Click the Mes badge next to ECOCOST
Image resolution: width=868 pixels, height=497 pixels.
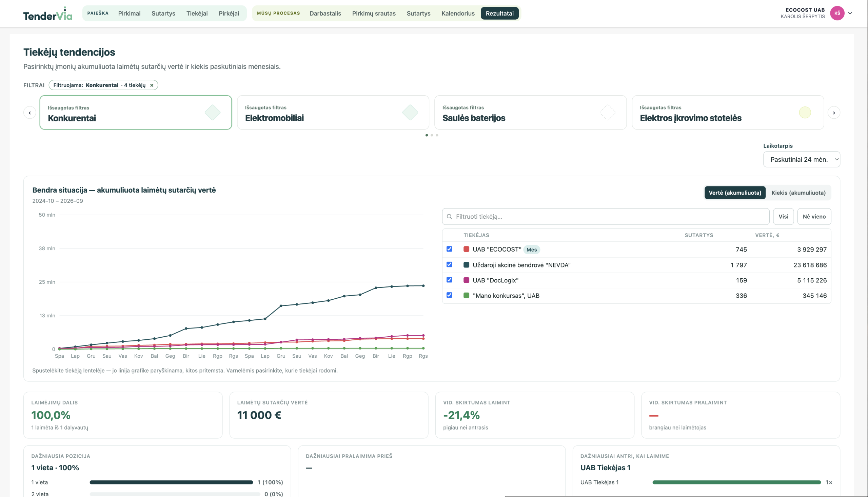coord(531,250)
